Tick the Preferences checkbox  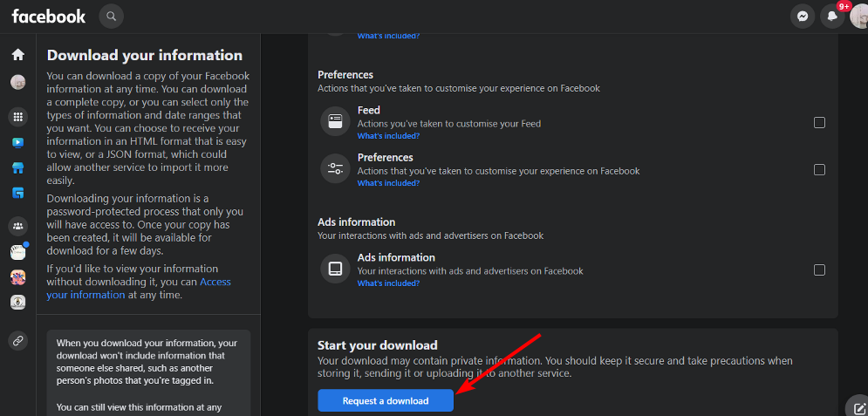pyautogui.click(x=819, y=170)
